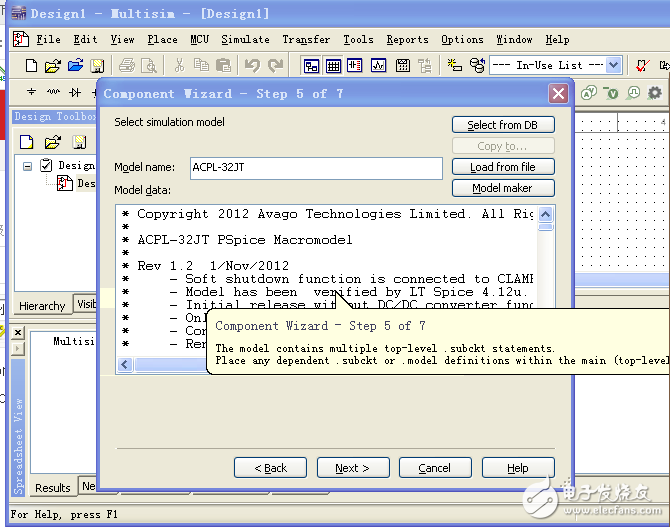Click the Open file folder icon in main toolbar
670x527 pixels.
(53, 65)
